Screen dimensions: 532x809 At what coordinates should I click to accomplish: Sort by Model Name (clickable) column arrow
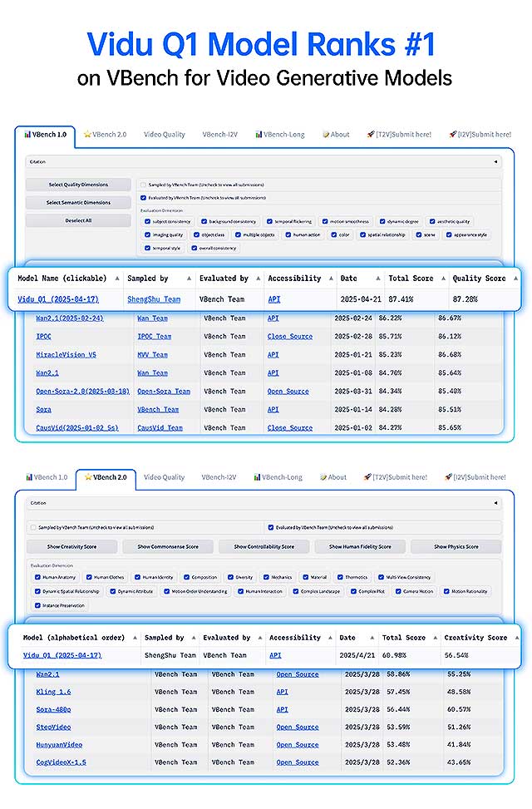click(117, 278)
